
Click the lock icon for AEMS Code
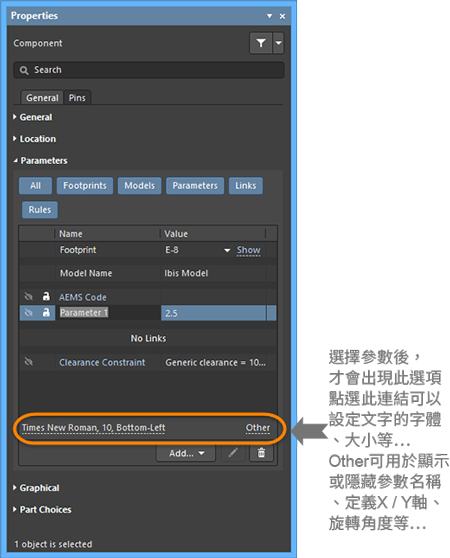coord(46,296)
